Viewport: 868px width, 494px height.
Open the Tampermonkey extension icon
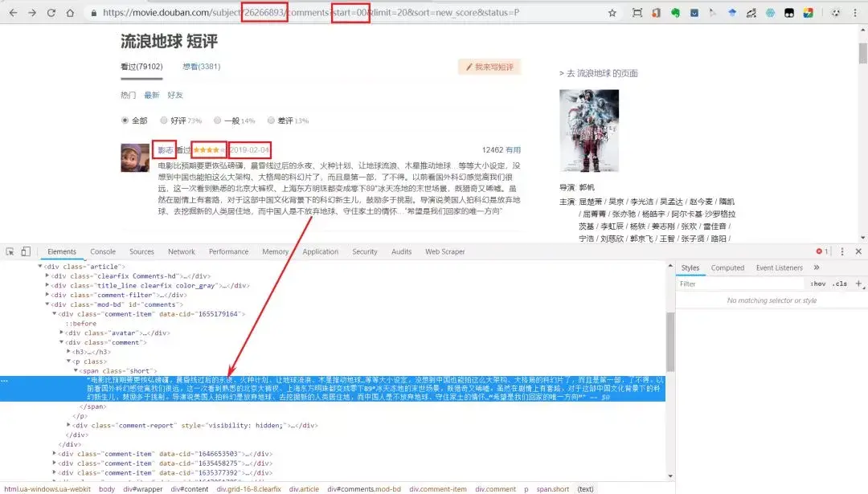[789, 13]
